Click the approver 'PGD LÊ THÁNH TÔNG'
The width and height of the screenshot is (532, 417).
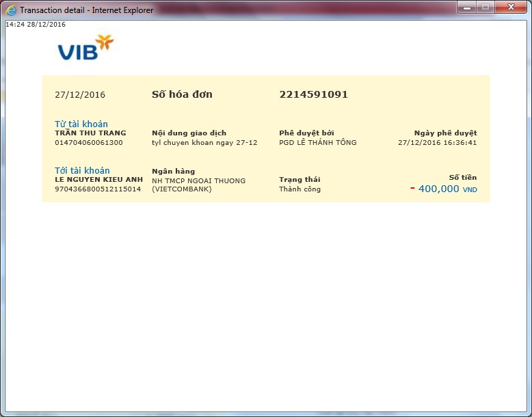click(x=317, y=143)
